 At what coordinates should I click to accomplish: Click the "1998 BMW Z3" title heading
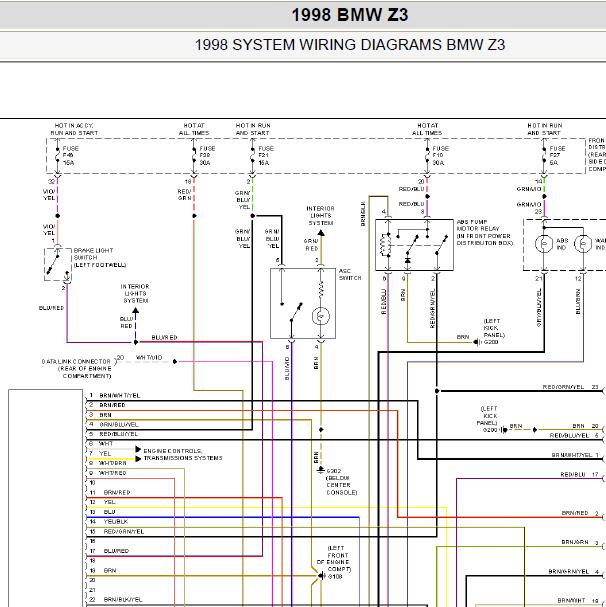pos(349,15)
